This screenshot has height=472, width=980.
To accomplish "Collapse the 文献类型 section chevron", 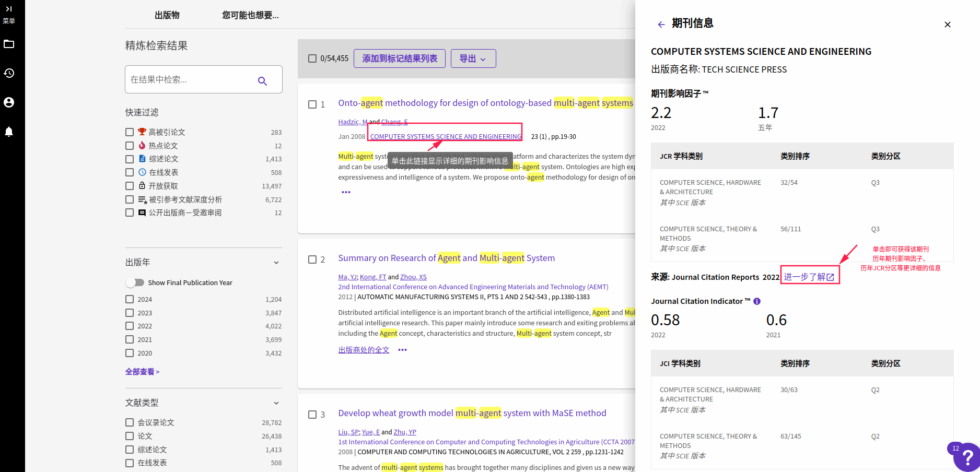I will click(x=276, y=403).
